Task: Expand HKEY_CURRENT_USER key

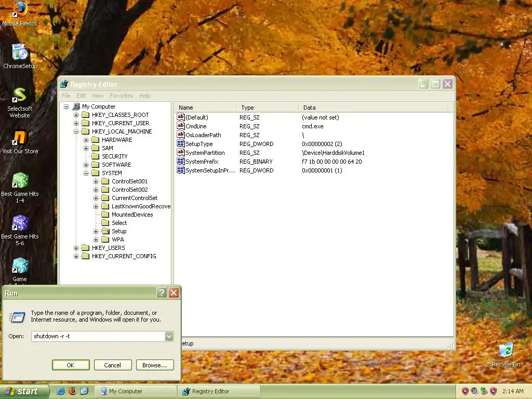Action: pyautogui.click(x=76, y=123)
